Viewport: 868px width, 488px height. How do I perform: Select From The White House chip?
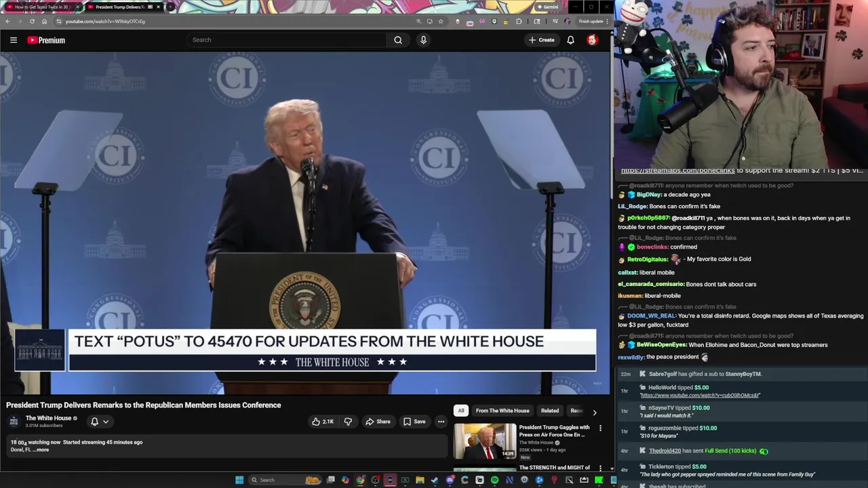(502, 411)
